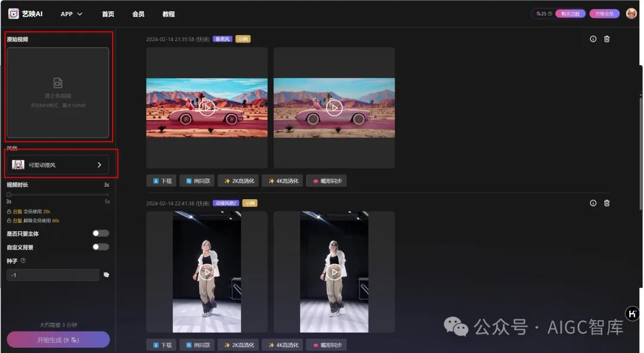Click 2K高清化 under the car videos

point(238,181)
